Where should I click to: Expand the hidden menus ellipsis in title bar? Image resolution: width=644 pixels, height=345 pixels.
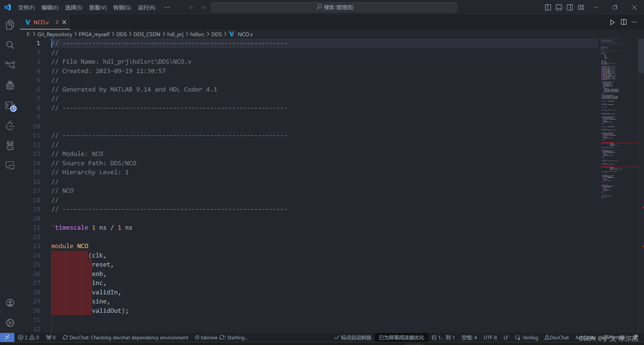point(167,7)
